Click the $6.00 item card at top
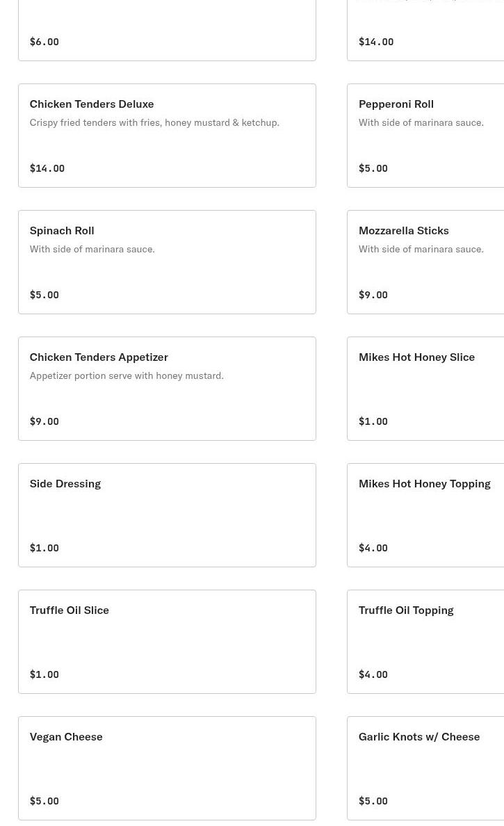Viewport: 504px width, 826px height. coord(167,30)
